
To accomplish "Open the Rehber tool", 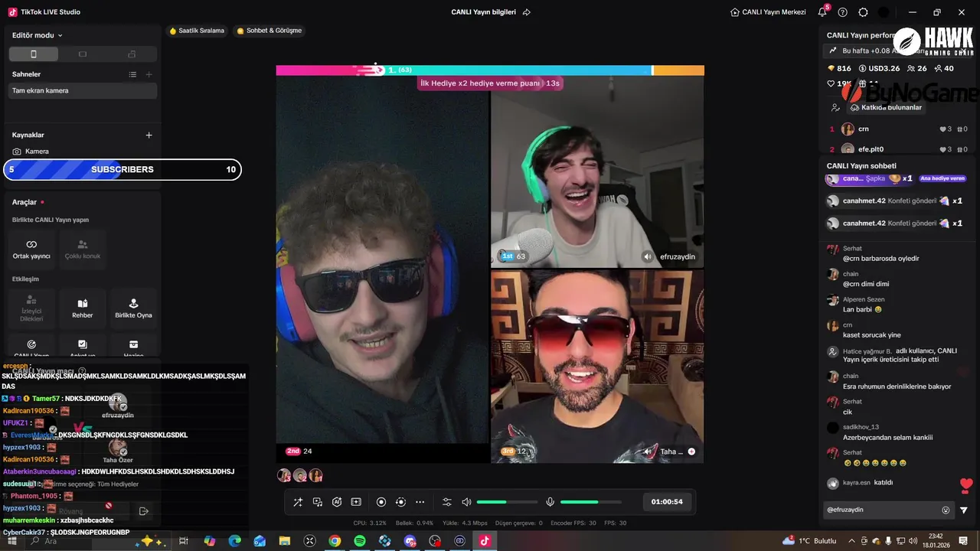I will (83, 308).
